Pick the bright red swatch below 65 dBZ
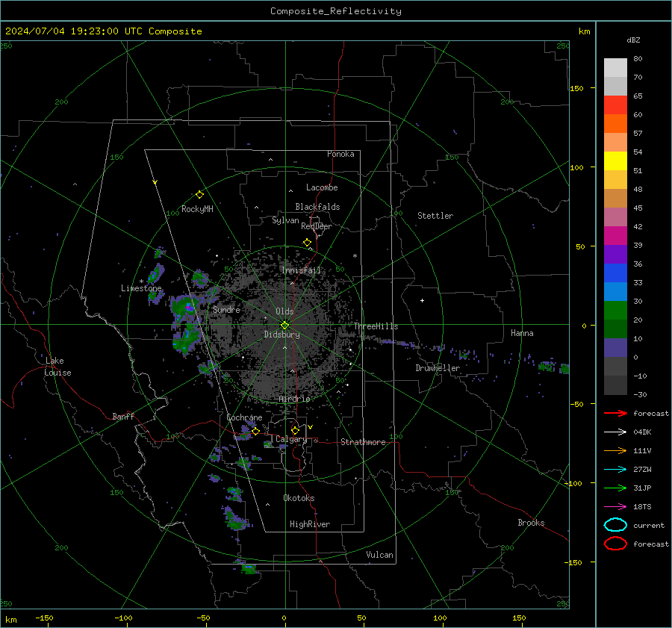672x628 pixels. tap(615, 105)
